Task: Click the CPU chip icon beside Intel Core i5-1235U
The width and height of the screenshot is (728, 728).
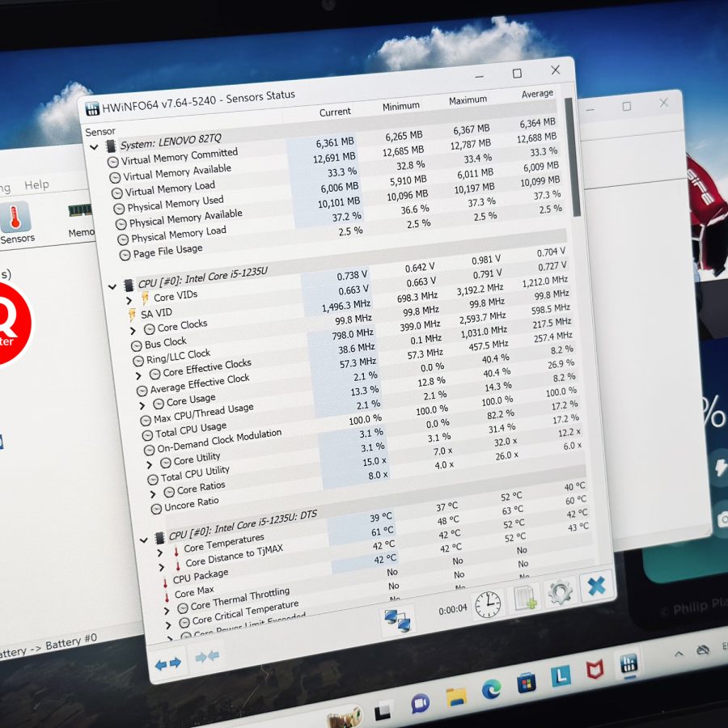Action: pos(129,285)
